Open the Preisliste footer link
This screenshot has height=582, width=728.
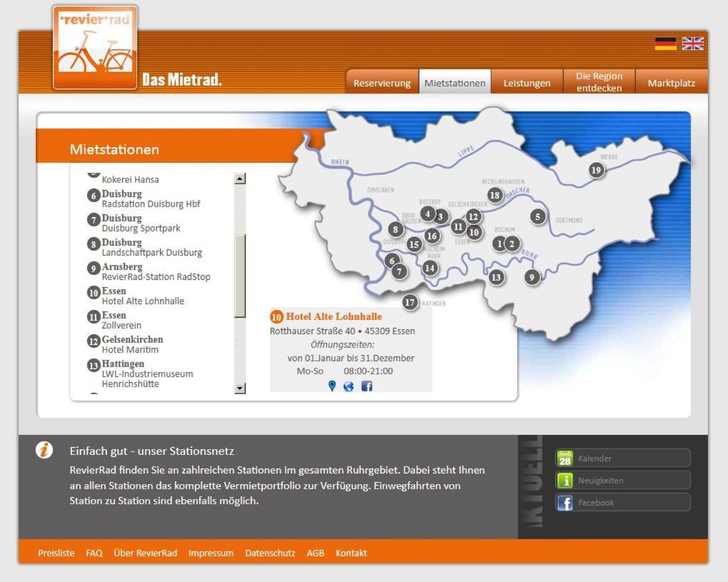(56, 553)
